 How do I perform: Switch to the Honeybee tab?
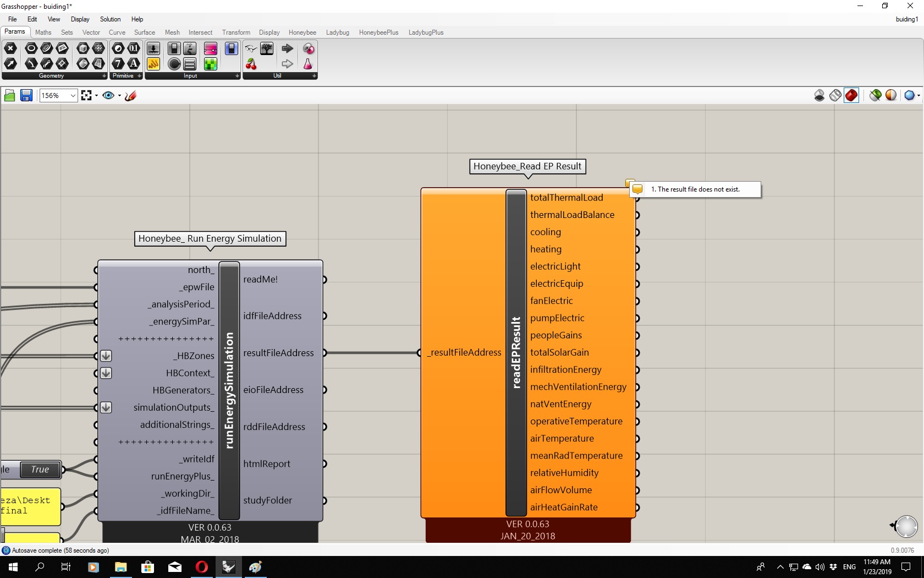(302, 32)
